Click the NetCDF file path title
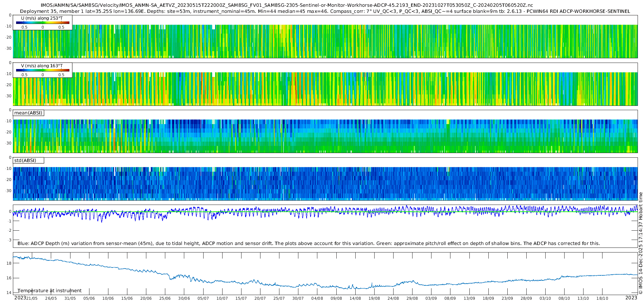Viewport: 644px width, 304px height. (x=287, y=5)
